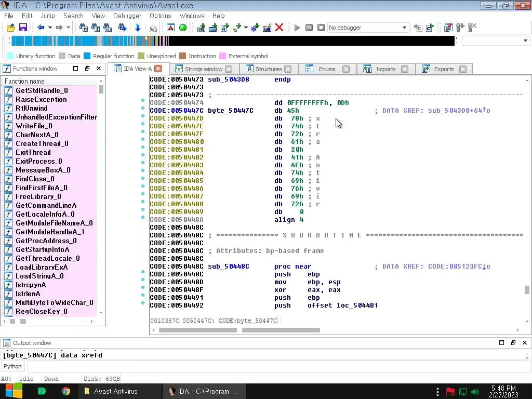Switch to the Imports tab
This screenshot has height=399, width=532.
click(386, 69)
